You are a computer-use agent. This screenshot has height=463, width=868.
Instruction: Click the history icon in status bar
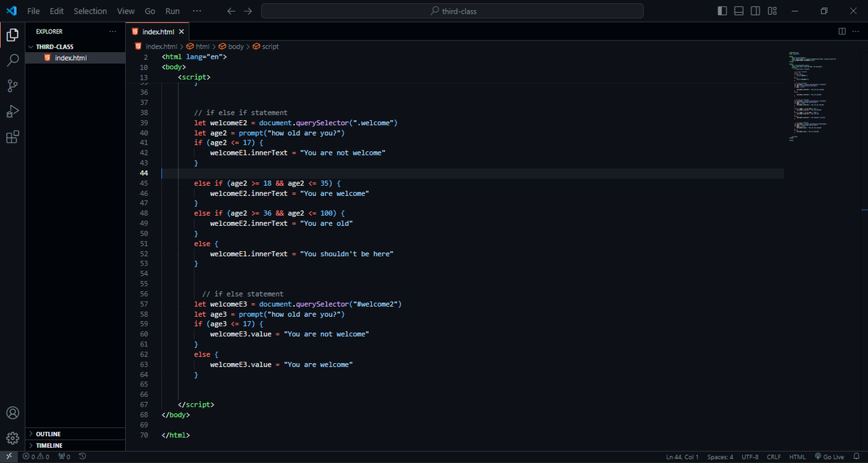coord(82,457)
